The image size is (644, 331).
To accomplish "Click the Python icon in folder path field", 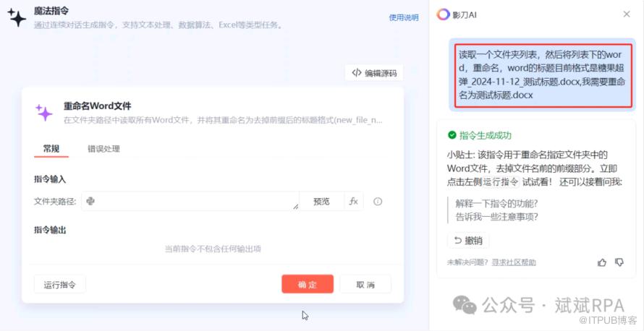I will [x=90, y=202].
